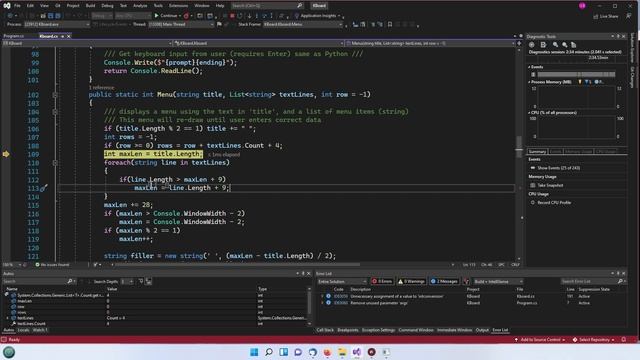Open the Entire Solution scope dropdown
This screenshot has width=640, height=360.
coord(342,281)
